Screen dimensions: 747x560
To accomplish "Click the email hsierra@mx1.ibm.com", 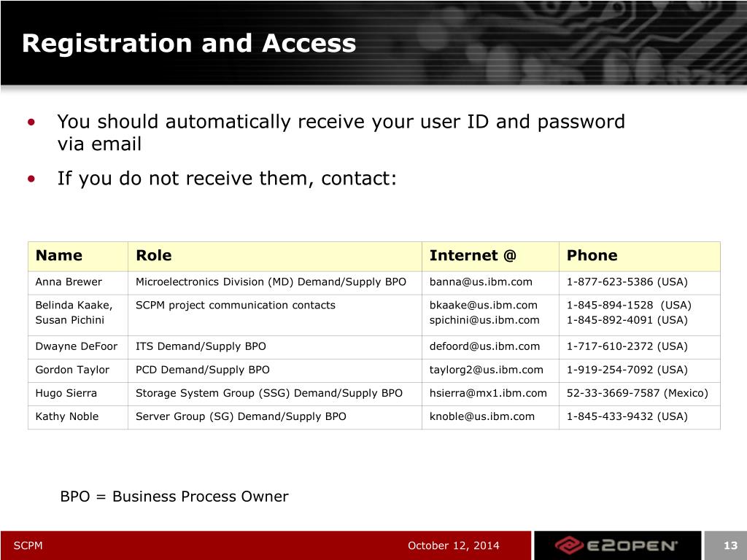I will 488,393.
